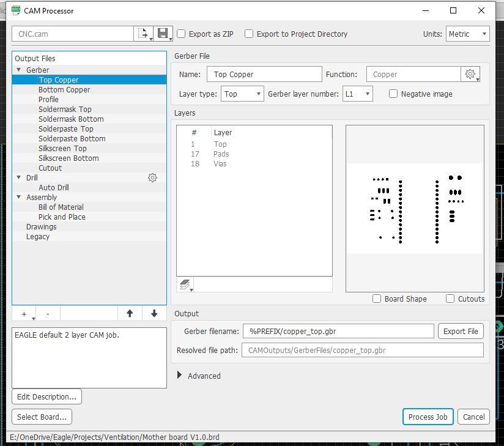This screenshot has width=504, height=446.
Task: Enable Board Shape preview checkbox
Action: click(377, 299)
